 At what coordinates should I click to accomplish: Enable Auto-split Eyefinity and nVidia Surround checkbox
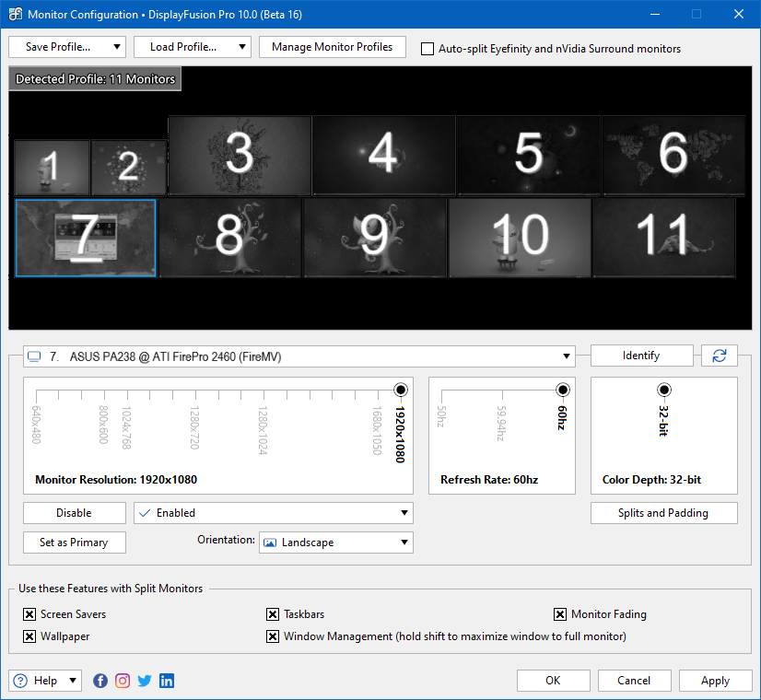click(x=427, y=49)
